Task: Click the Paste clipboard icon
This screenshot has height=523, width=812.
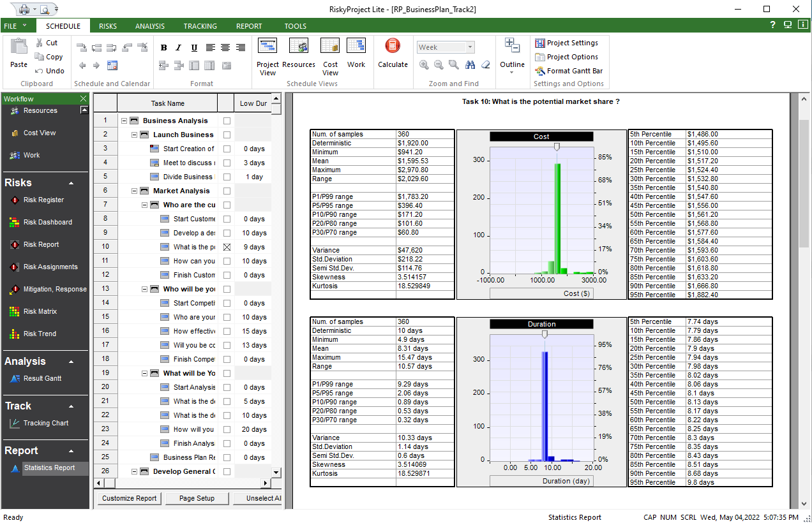Action: pyautogui.click(x=19, y=47)
